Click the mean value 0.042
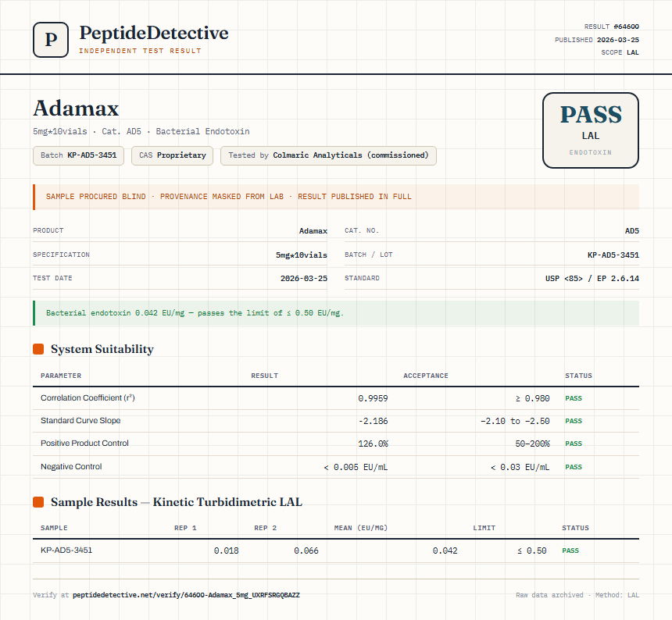 coord(445,551)
